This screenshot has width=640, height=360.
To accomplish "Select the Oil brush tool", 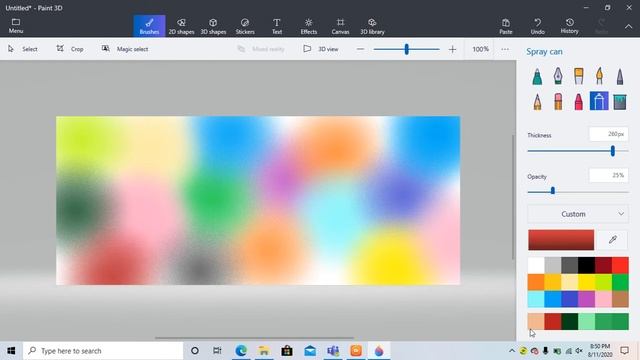I will 578,76.
